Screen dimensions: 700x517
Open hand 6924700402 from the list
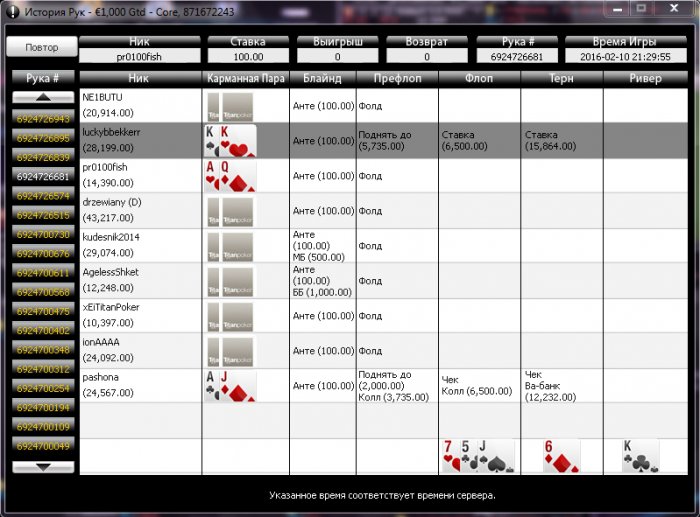(x=43, y=330)
